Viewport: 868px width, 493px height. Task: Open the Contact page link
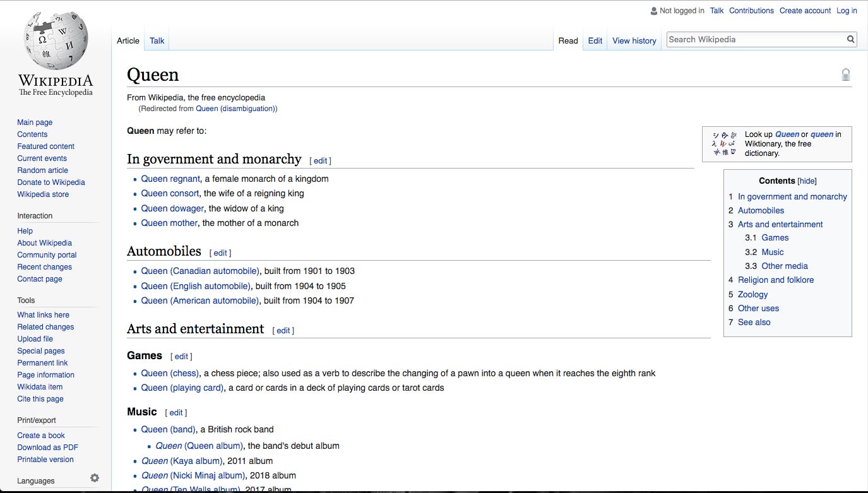40,279
